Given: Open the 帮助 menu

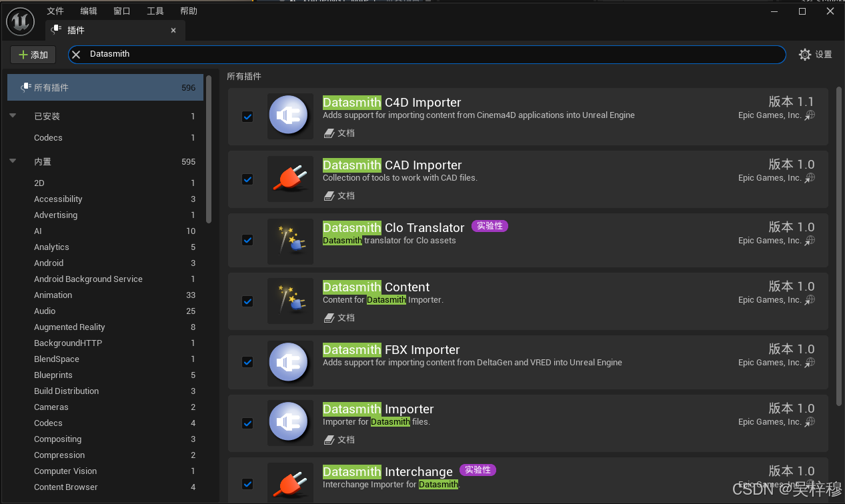Looking at the screenshot, I should tap(189, 11).
